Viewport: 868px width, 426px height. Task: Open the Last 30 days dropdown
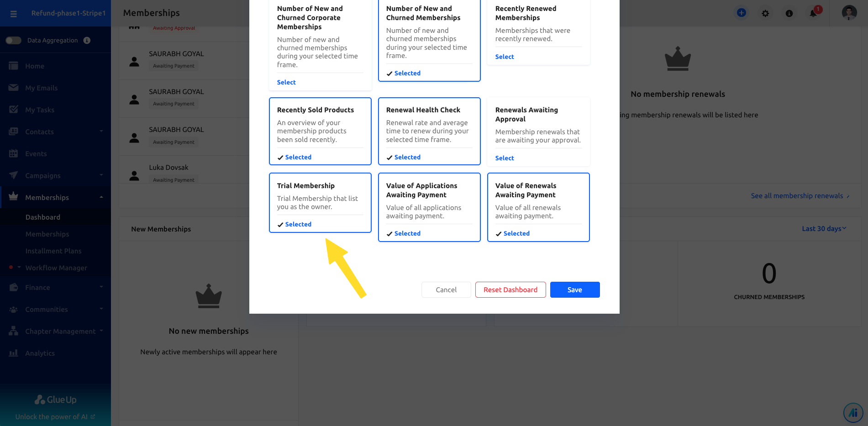(824, 229)
